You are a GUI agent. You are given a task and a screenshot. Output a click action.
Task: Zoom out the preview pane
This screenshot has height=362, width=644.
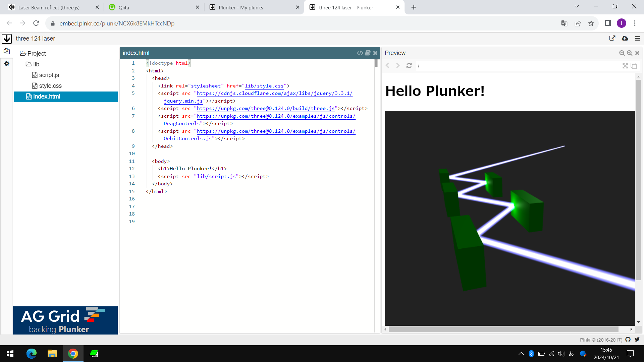(x=622, y=53)
